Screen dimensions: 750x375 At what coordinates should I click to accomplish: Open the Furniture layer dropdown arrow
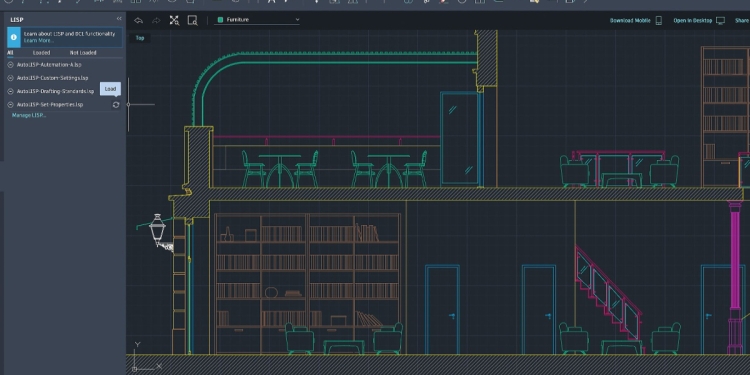point(297,20)
